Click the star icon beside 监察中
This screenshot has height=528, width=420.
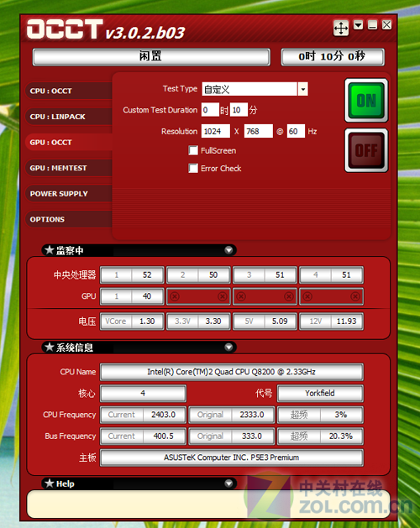click(x=50, y=250)
